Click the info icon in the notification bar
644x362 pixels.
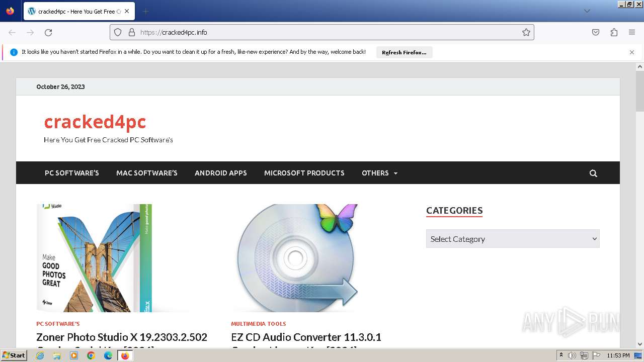coord(14,52)
